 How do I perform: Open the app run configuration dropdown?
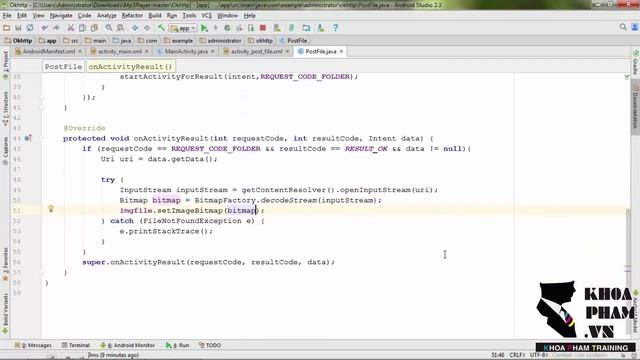[183, 28]
